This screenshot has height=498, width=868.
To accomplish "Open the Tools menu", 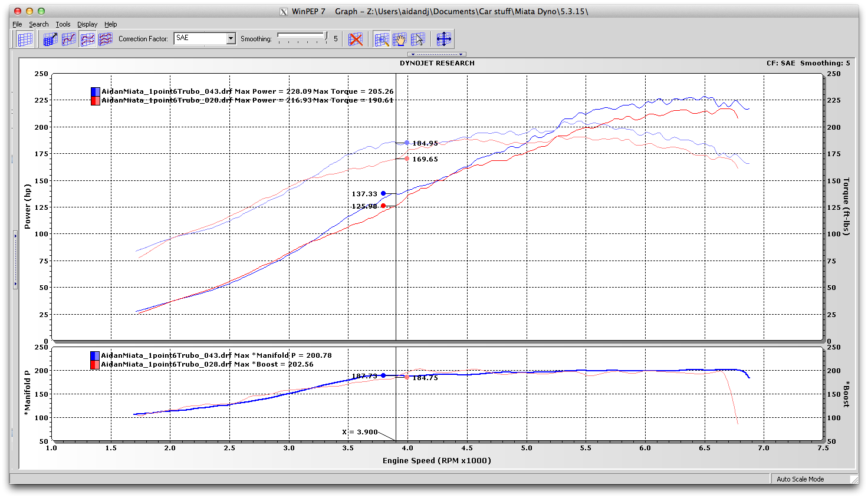I will coord(63,24).
